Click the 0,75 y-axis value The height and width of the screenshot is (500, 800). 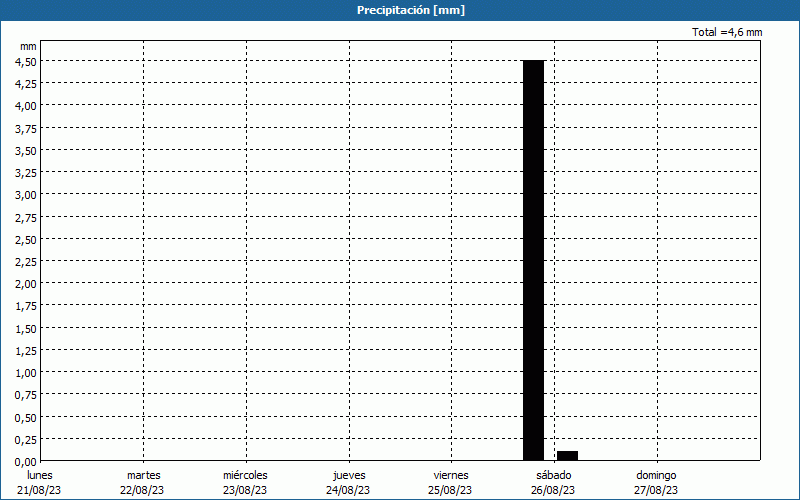26,395
